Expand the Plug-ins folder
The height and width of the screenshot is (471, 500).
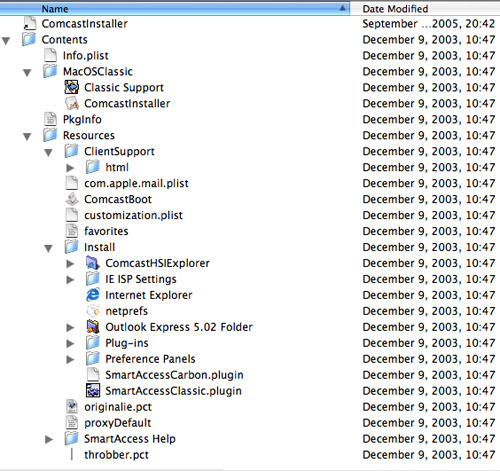(x=70, y=343)
